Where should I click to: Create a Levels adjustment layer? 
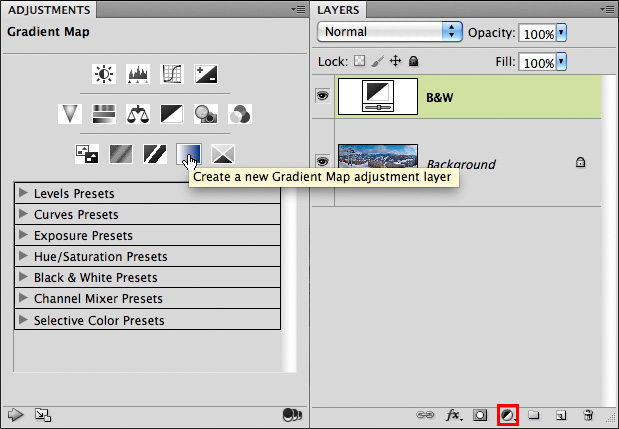tap(137, 74)
